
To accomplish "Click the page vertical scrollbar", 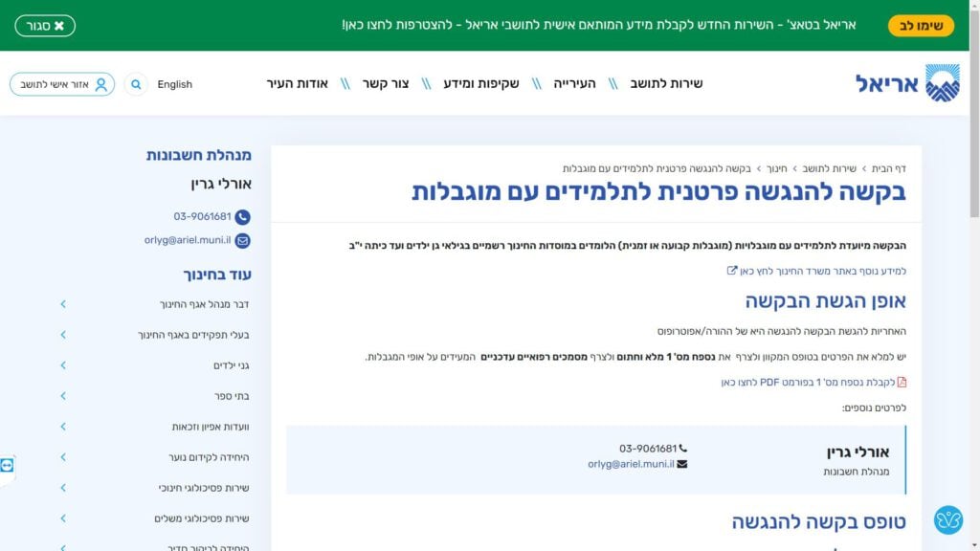I will pos(974,287).
